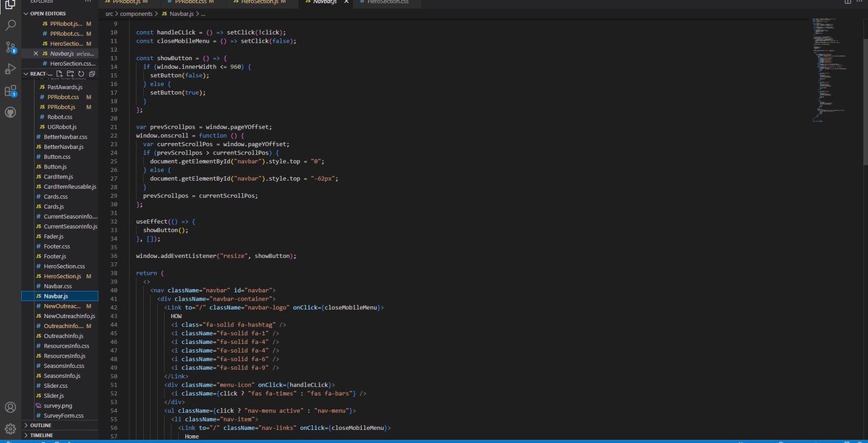Open the Run and Debug view

(x=10, y=69)
